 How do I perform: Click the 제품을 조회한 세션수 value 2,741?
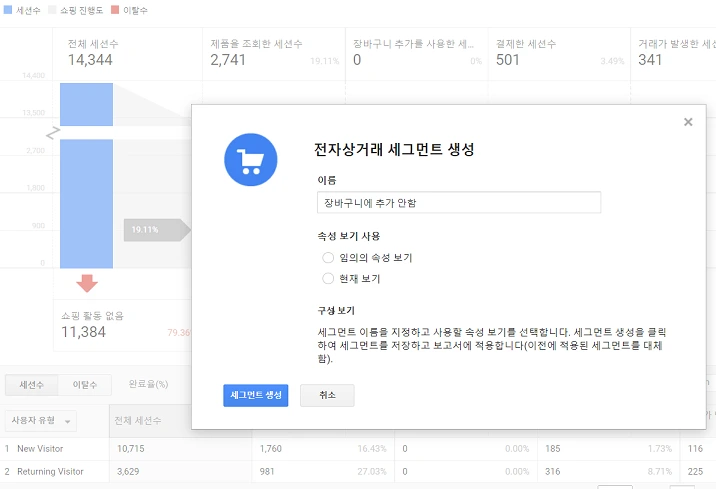[x=228, y=60]
